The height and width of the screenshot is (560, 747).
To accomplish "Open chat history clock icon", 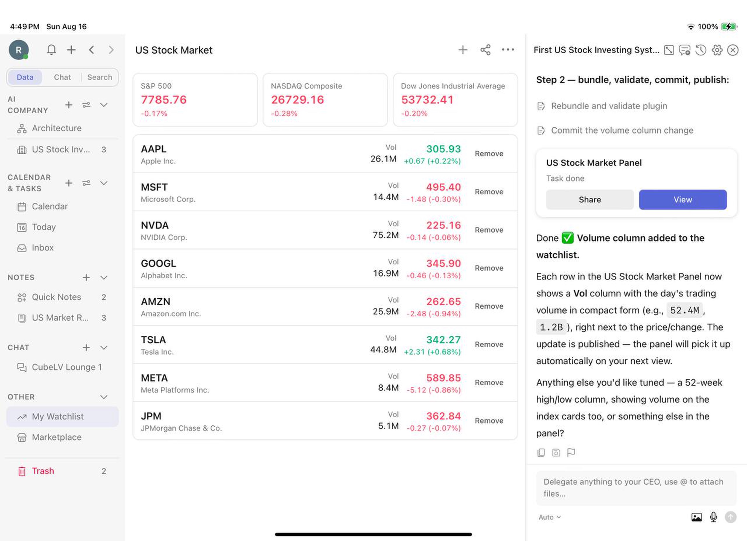I will [x=701, y=50].
